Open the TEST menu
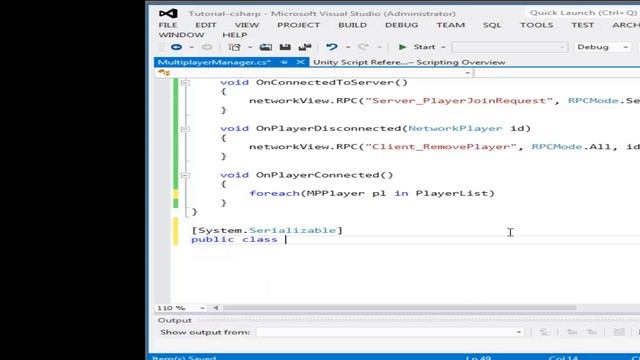This screenshot has width=640, height=360. (582, 25)
